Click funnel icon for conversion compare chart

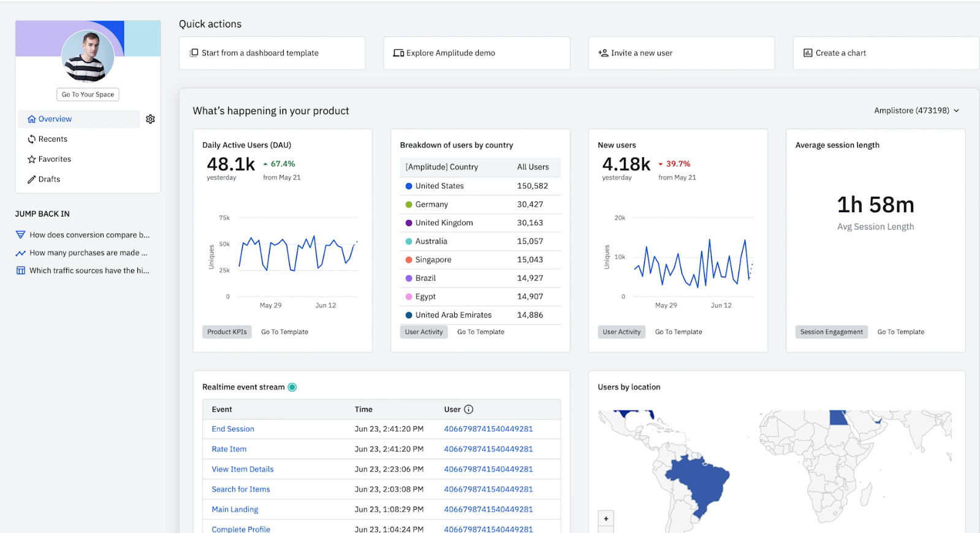21,235
